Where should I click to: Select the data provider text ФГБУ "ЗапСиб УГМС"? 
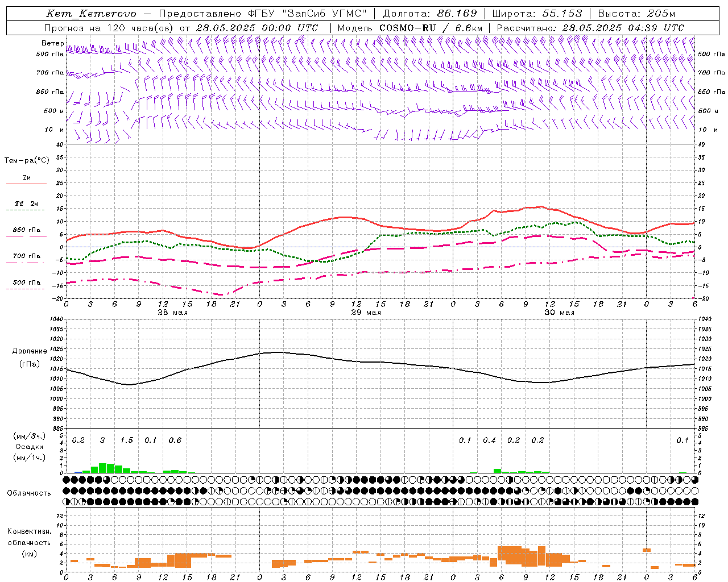coord(308,14)
